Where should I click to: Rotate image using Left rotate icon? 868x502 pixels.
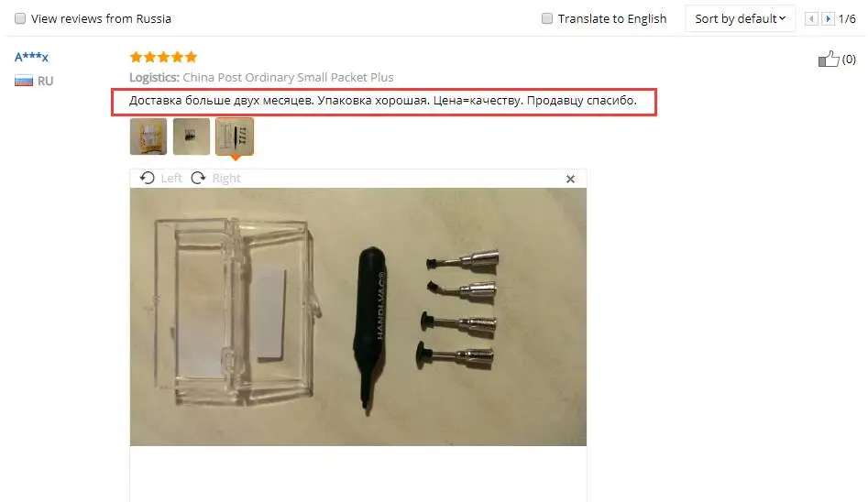pos(148,178)
